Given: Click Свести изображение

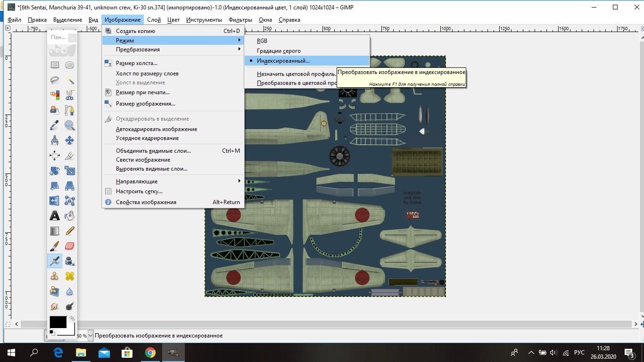Looking at the screenshot, I should coord(143,160).
